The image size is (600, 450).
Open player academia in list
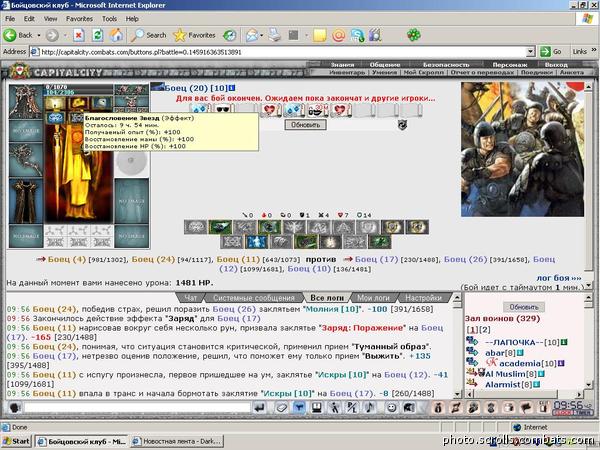click(x=520, y=363)
